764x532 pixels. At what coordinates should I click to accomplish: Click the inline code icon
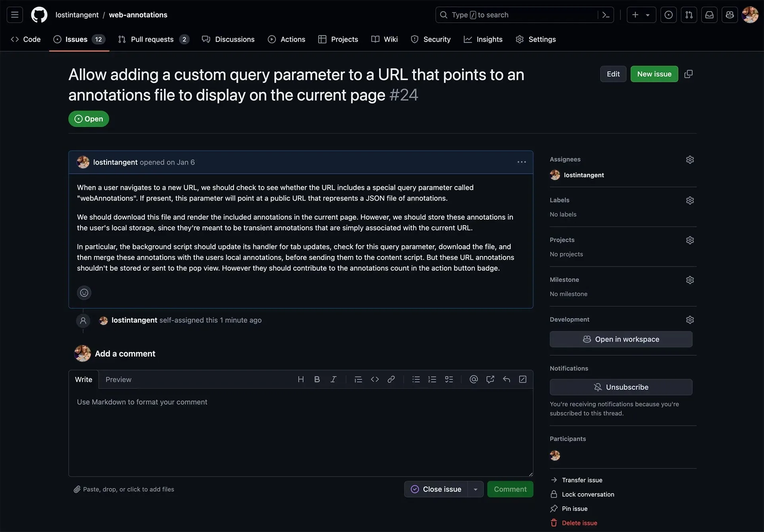374,379
